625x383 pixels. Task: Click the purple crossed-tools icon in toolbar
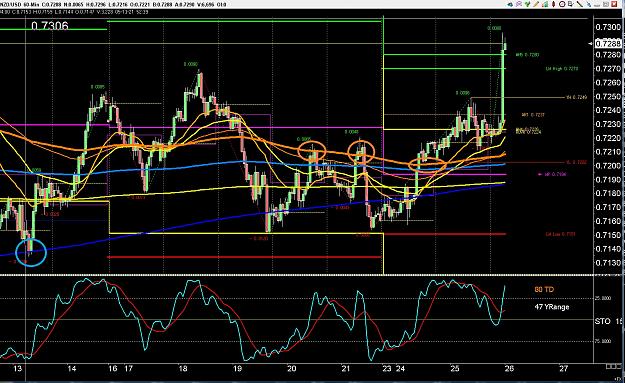click(x=519, y=4)
